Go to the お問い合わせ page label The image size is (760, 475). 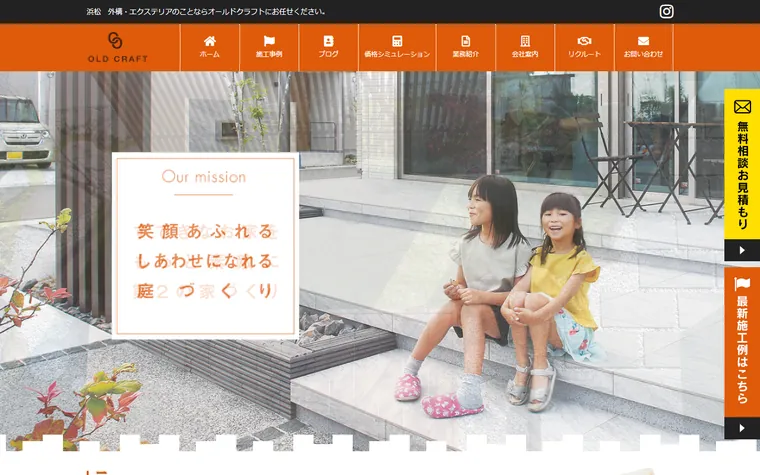click(x=643, y=54)
